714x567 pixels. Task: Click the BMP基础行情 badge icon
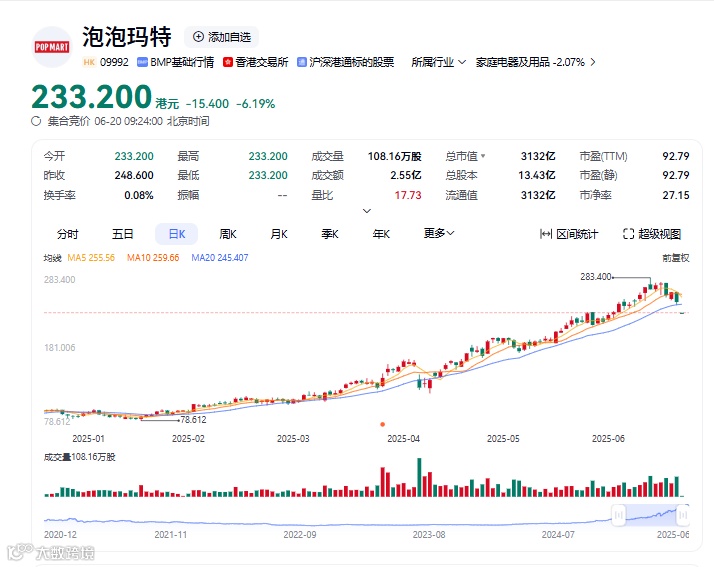143,62
